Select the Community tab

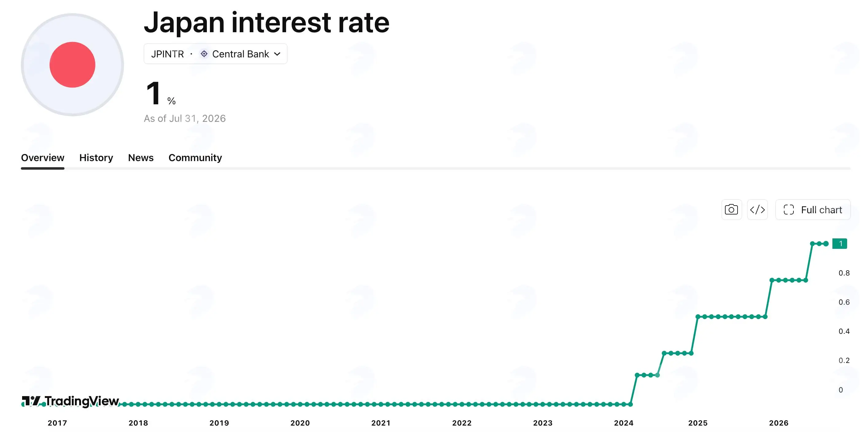pyautogui.click(x=195, y=158)
